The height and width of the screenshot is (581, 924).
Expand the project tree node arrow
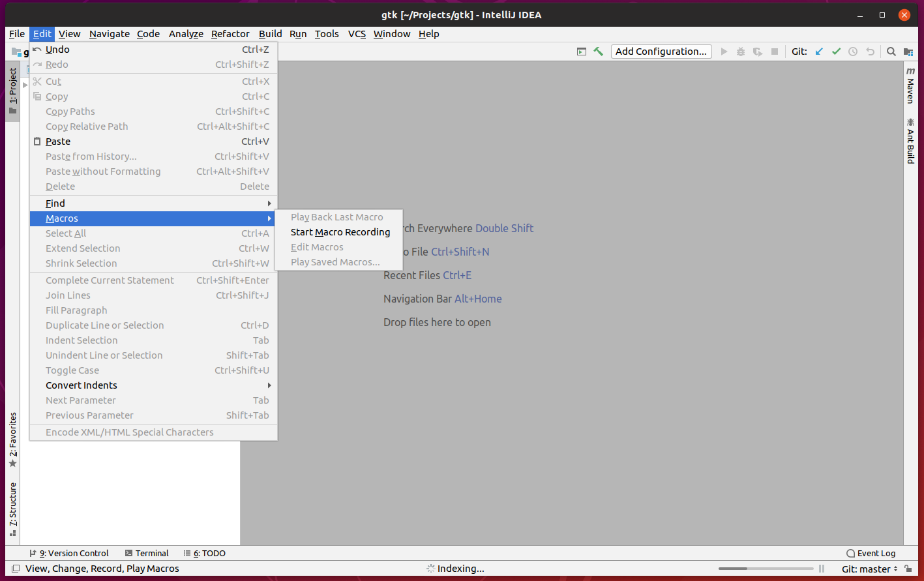tap(25, 84)
